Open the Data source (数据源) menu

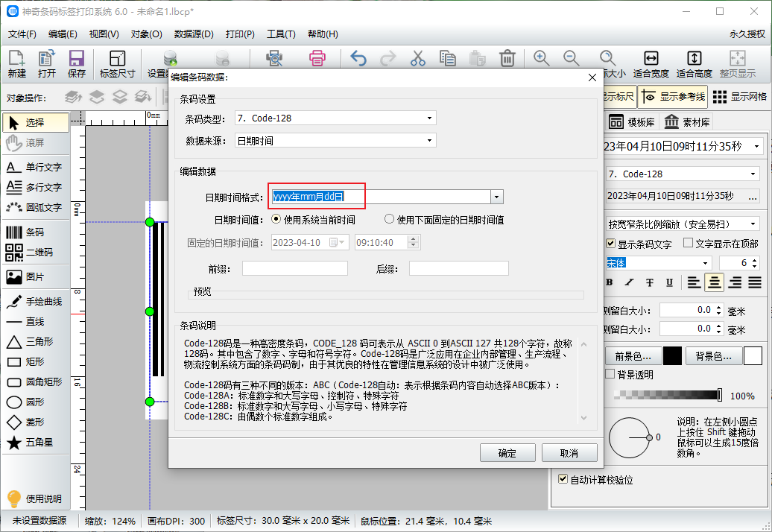pyautogui.click(x=194, y=34)
